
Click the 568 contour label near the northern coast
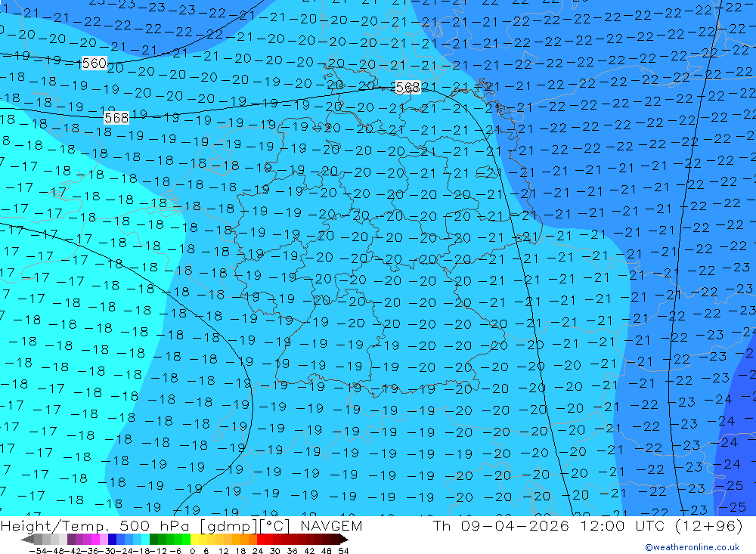(407, 87)
